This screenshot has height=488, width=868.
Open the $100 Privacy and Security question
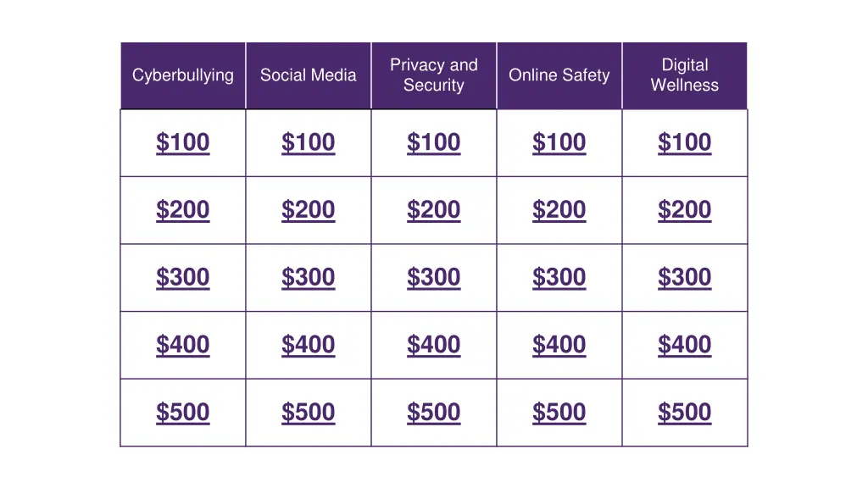point(433,142)
